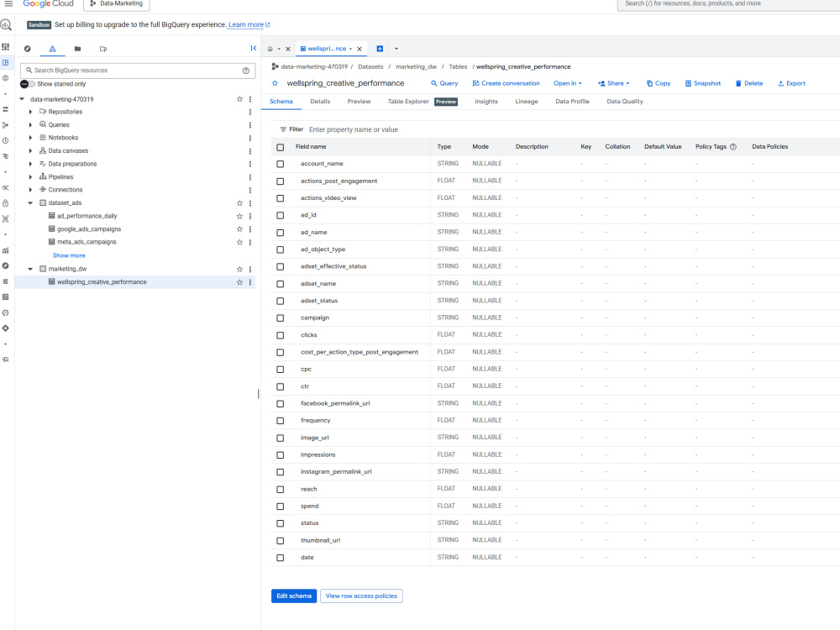Screen dimensions: 840x630
Task: Close the wellspri...nce table tab
Action: [x=360, y=49]
